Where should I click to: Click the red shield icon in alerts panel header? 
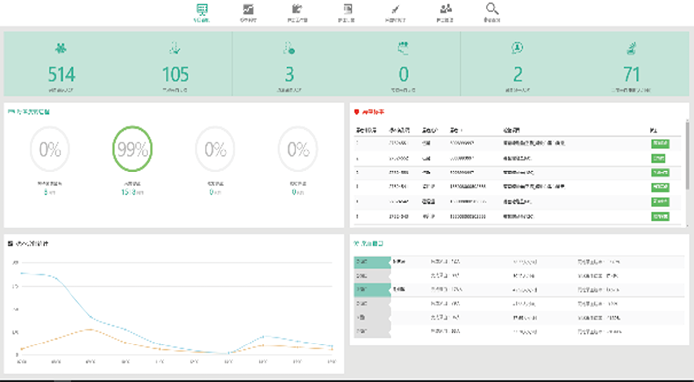click(356, 112)
